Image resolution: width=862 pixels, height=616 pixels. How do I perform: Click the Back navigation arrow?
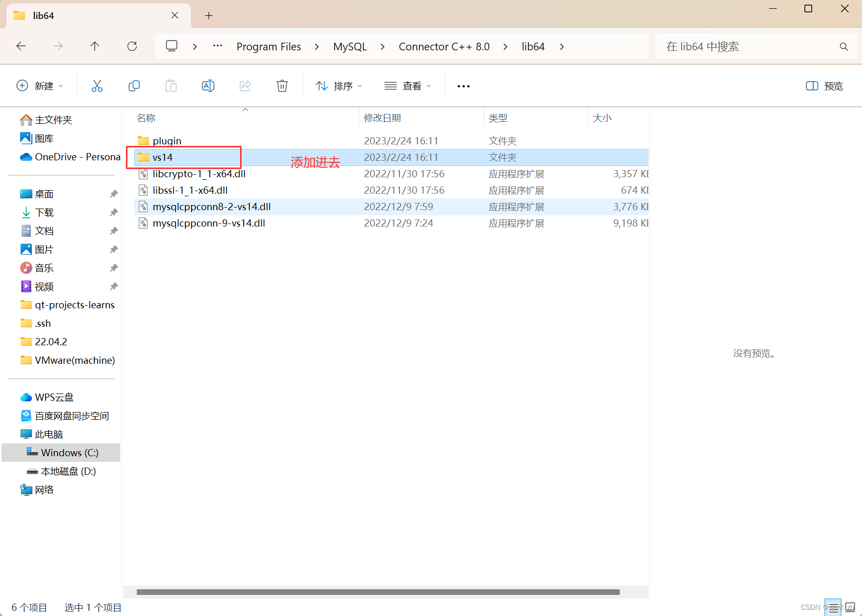[x=21, y=46]
